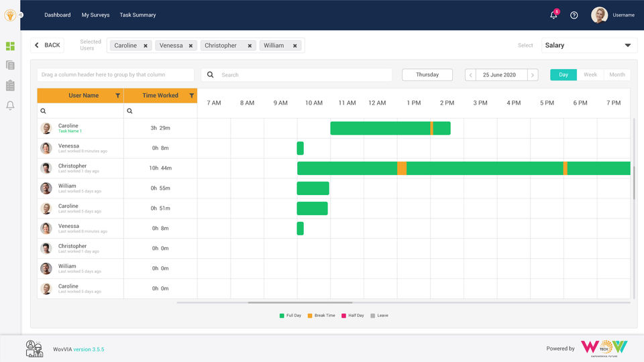
Task: Open the 25 June 2020 date picker
Action: pos(502,74)
